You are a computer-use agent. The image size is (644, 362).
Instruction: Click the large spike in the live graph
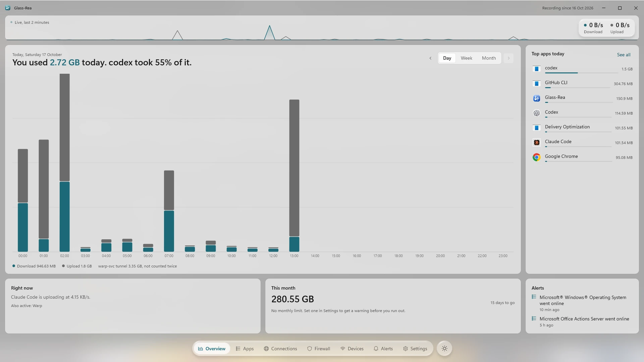[x=269, y=32]
